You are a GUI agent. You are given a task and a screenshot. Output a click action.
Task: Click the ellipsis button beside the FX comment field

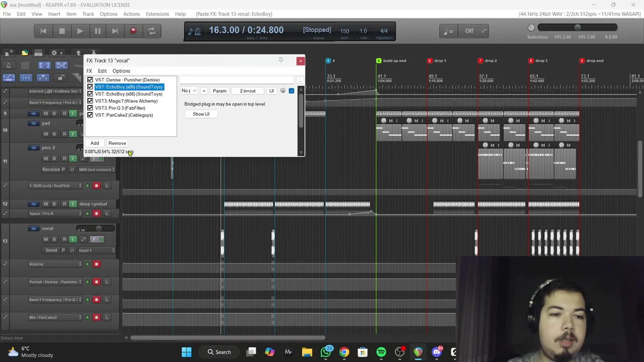point(299,80)
